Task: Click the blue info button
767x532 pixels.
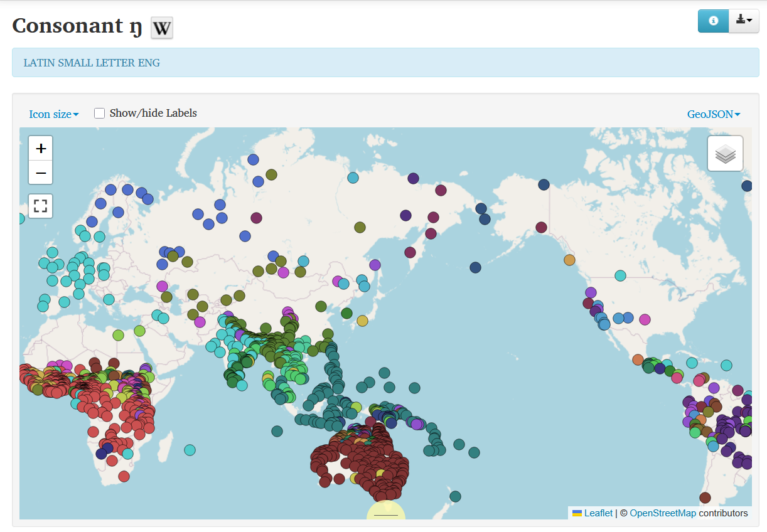Action: tap(713, 21)
